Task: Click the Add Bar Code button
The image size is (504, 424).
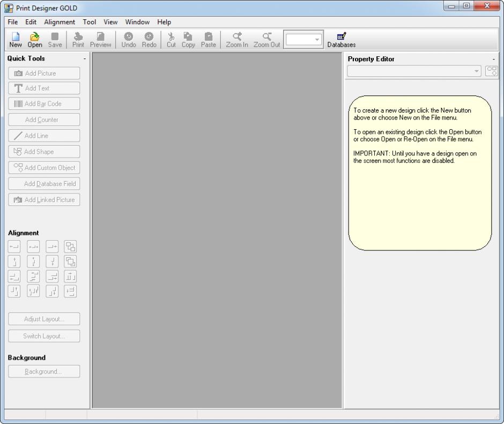Action: tap(44, 103)
